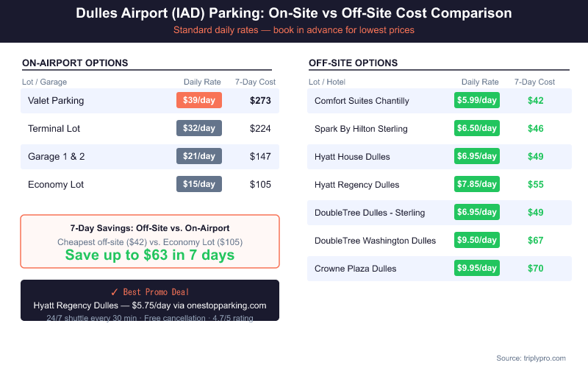588x368 pixels.
Task: Choose the $15/day Economy Lot rate badge
Action: [199, 184]
